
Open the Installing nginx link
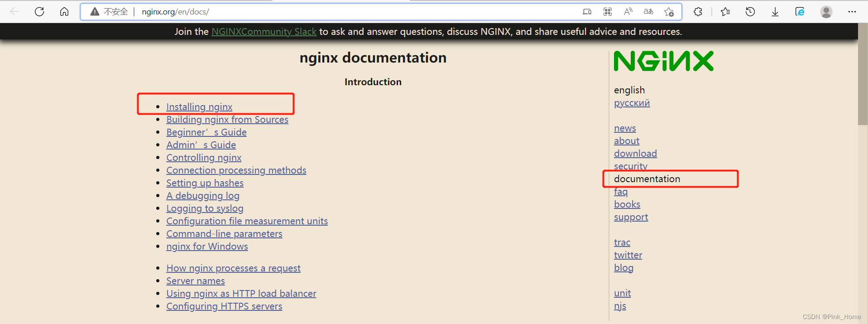coord(199,107)
